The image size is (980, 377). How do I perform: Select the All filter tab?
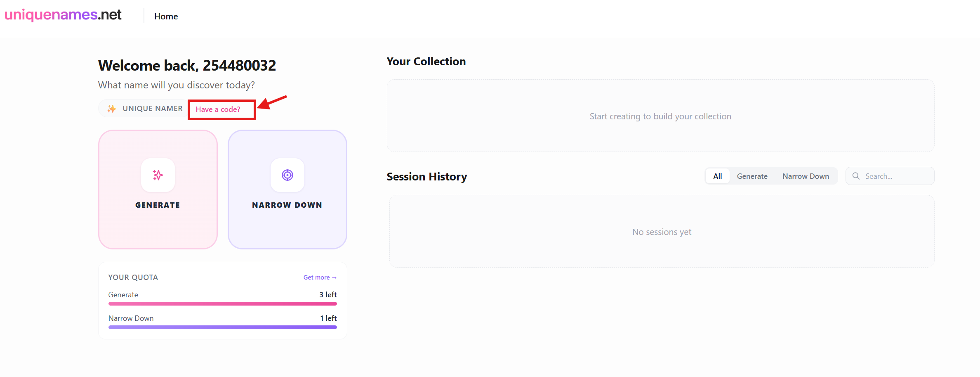717,176
